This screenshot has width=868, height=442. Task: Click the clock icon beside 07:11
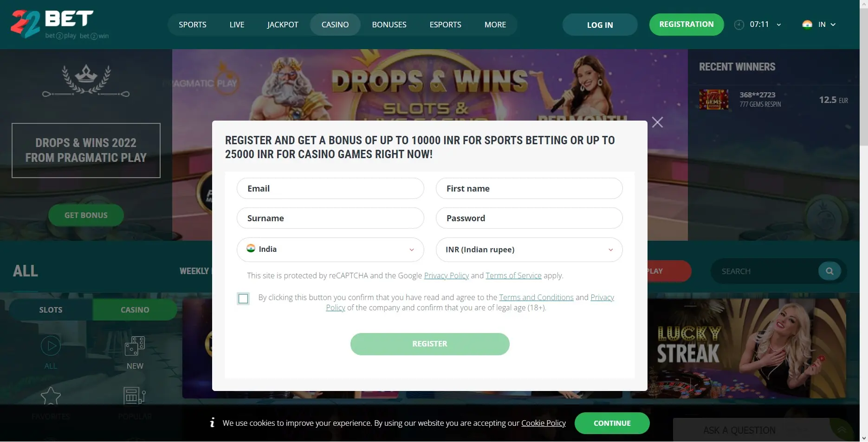(739, 25)
